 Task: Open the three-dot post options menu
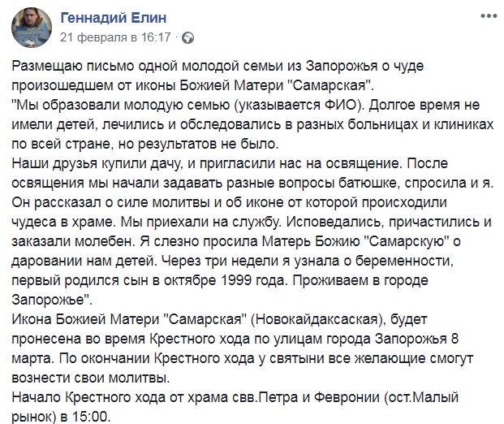tap(489, 16)
